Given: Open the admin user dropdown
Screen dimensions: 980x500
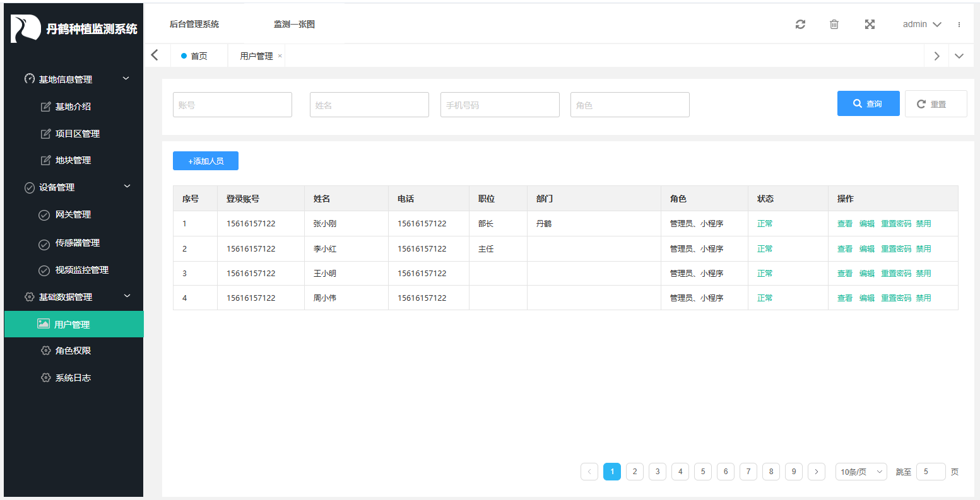Looking at the screenshot, I should coord(922,25).
